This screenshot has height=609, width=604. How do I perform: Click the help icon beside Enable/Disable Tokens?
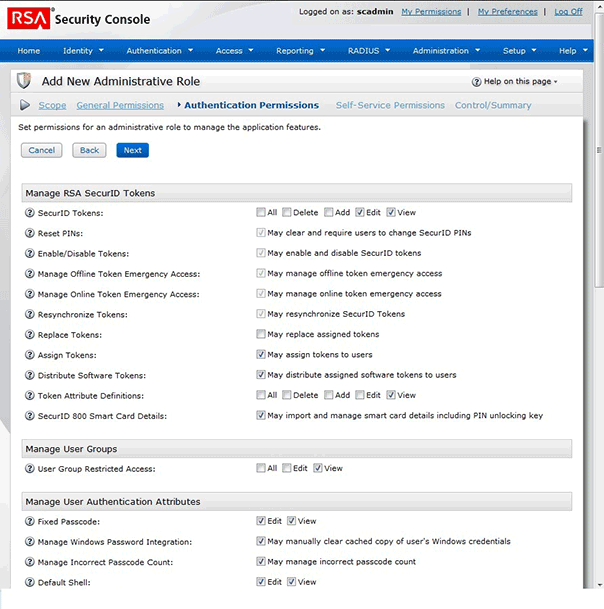30,253
